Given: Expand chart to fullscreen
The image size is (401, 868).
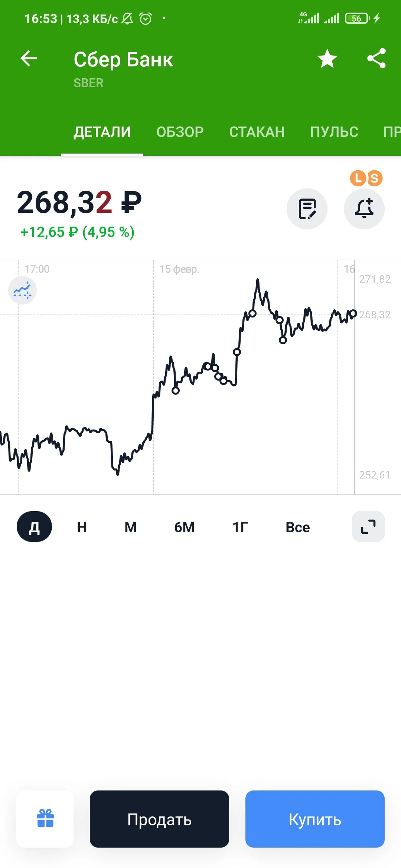Looking at the screenshot, I should point(368,527).
